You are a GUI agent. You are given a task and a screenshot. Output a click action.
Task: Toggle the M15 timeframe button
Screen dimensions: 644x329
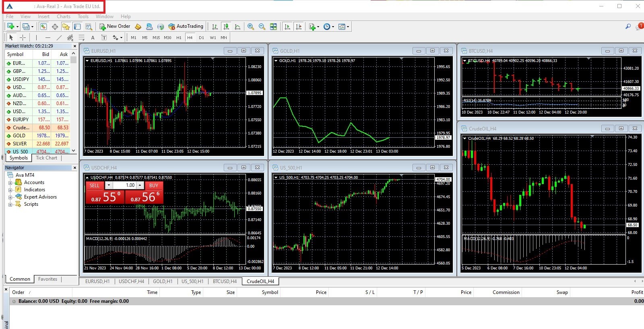coord(156,38)
